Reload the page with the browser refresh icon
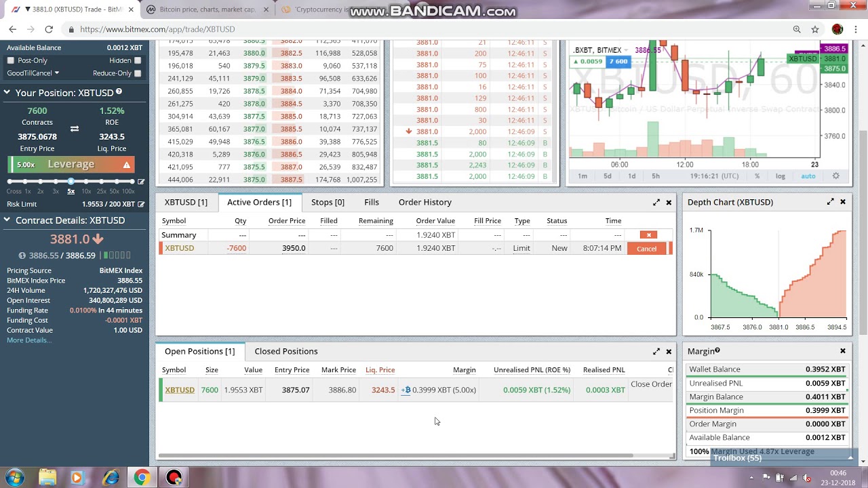The height and width of the screenshot is (488, 868). tap(49, 29)
